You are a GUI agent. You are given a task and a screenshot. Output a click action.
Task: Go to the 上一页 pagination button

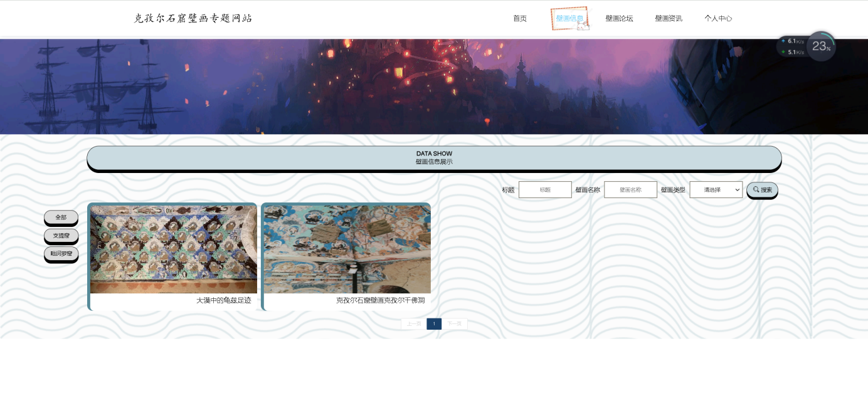(413, 324)
